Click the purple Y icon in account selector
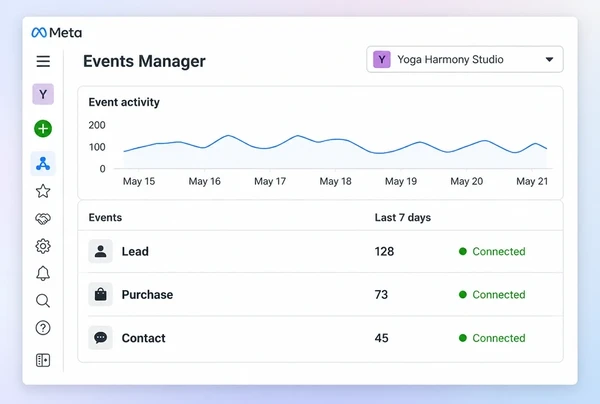600x404 pixels. [382, 60]
